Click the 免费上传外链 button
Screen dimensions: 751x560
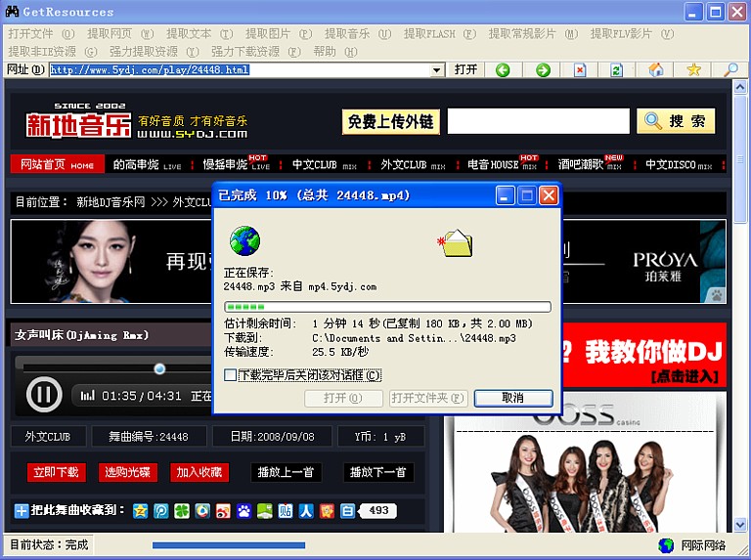tap(390, 121)
